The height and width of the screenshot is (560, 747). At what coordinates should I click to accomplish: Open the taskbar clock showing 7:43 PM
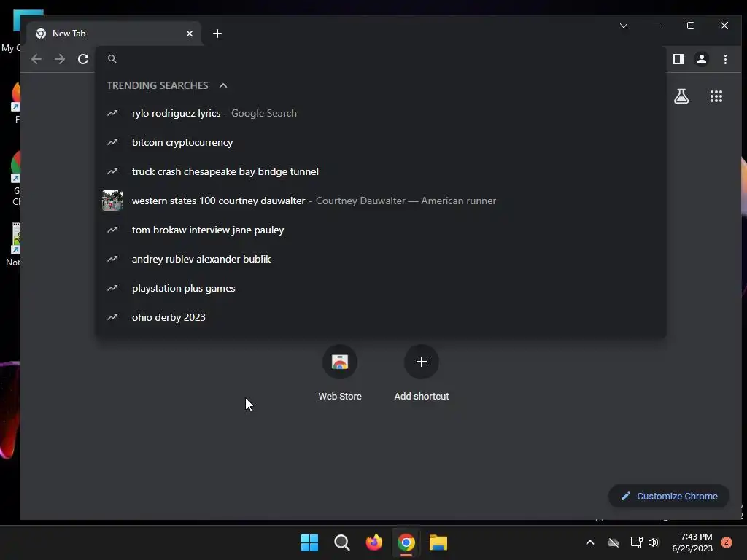click(x=692, y=542)
